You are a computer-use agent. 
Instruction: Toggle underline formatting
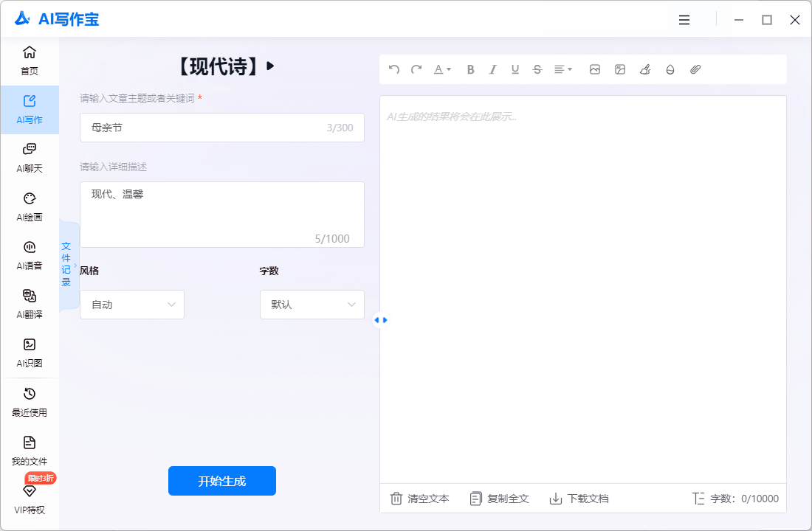click(x=515, y=69)
